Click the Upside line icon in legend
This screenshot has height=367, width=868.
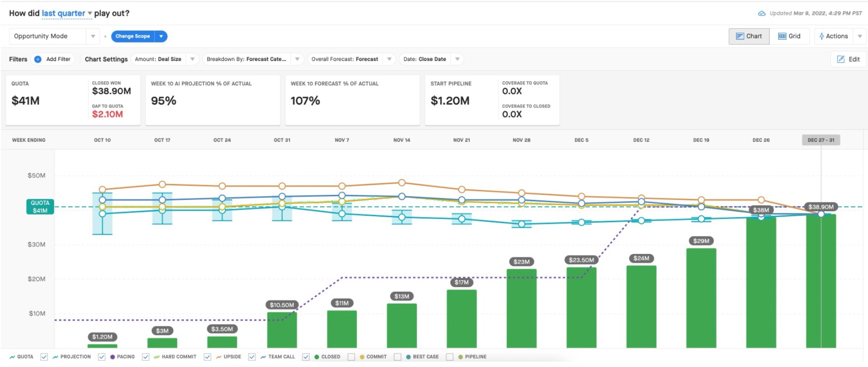219,357
